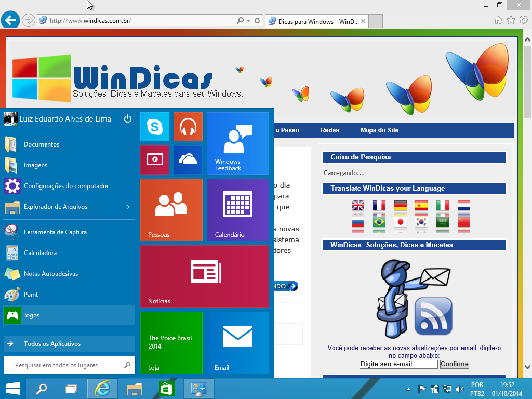Open the Pessoas tile

(x=171, y=210)
